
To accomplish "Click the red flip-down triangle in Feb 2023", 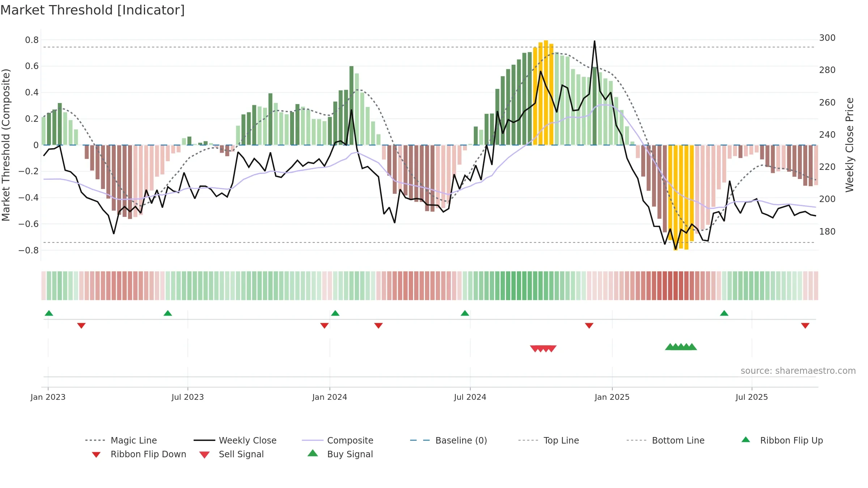I will (81, 326).
